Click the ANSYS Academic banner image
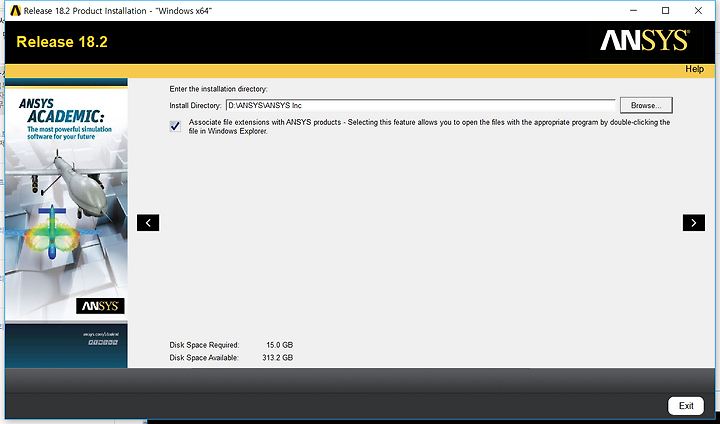This screenshot has height=424, width=720. pos(66,223)
